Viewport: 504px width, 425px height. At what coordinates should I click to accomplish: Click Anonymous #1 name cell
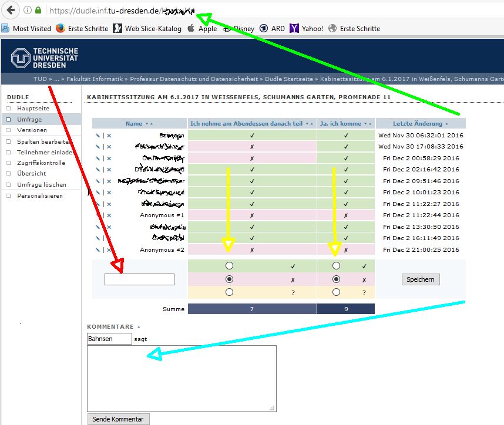click(162, 215)
